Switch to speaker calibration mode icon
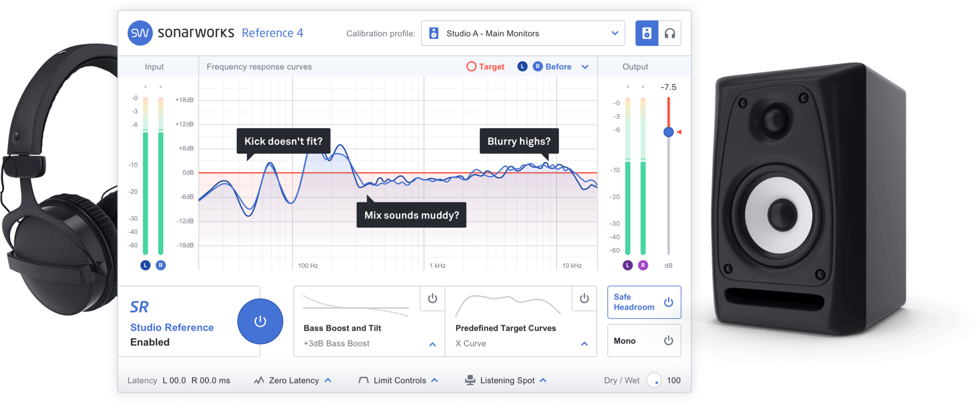 point(647,33)
